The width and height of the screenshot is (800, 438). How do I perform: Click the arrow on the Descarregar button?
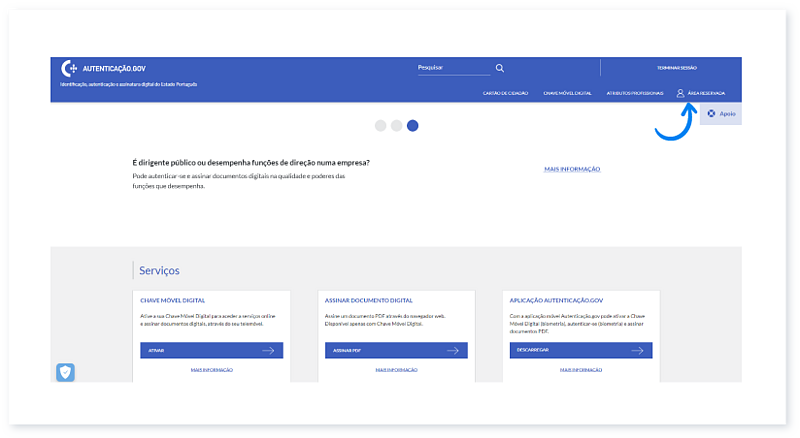point(637,351)
